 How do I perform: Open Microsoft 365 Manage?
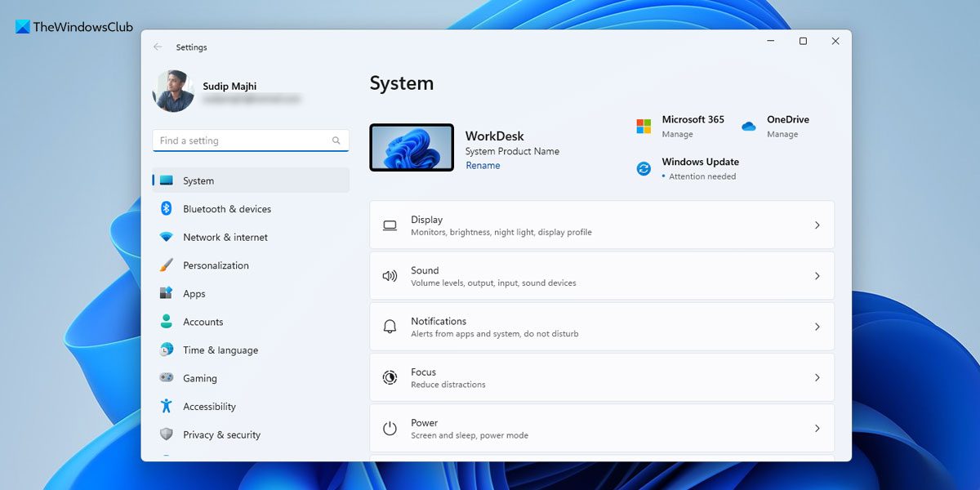tap(677, 135)
